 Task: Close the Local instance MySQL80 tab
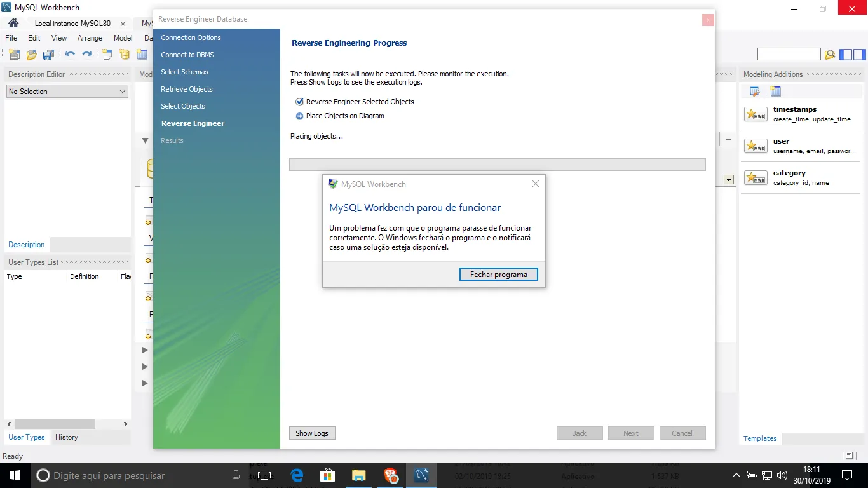(123, 24)
